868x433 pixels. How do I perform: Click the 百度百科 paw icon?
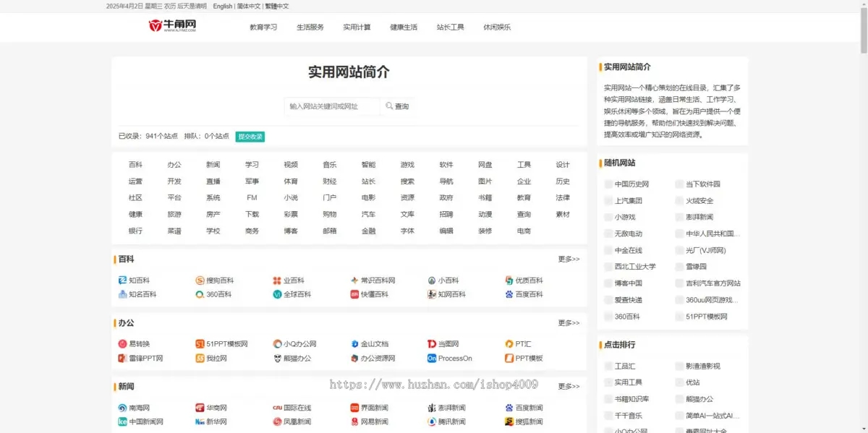click(x=509, y=294)
